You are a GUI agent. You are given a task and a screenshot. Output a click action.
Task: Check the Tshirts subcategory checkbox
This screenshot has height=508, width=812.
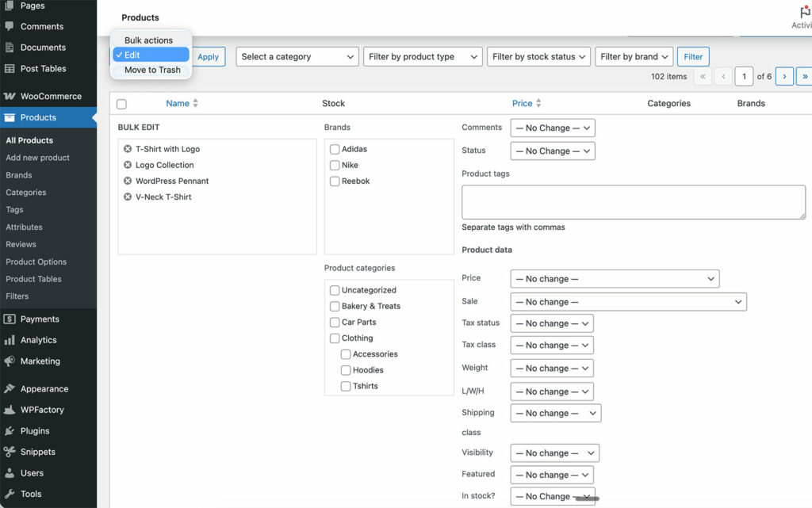pyautogui.click(x=346, y=387)
